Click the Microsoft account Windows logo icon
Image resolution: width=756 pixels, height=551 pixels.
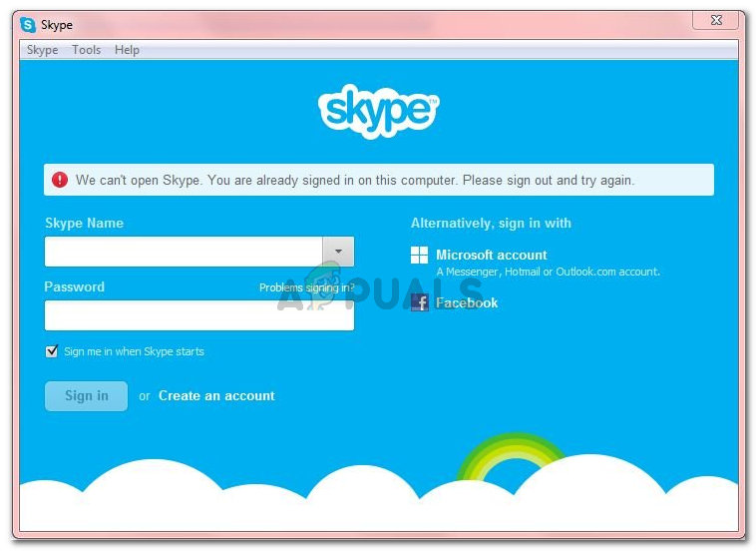coord(419,255)
